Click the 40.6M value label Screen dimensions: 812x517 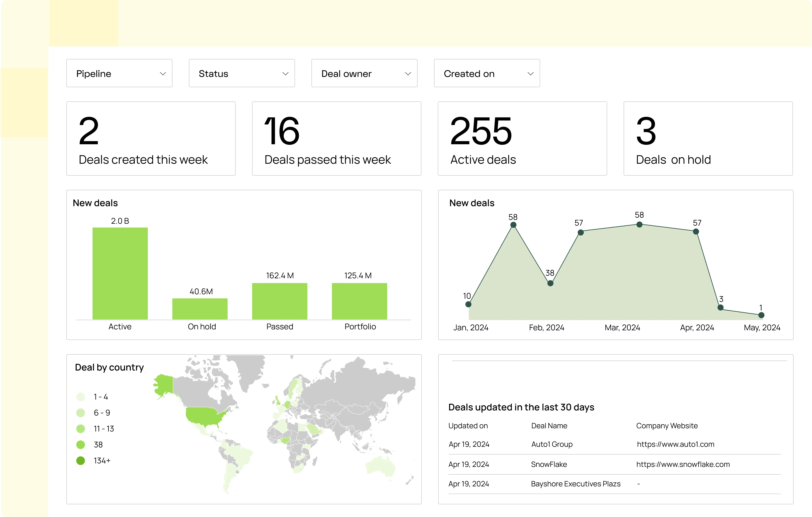pos(201,291)
